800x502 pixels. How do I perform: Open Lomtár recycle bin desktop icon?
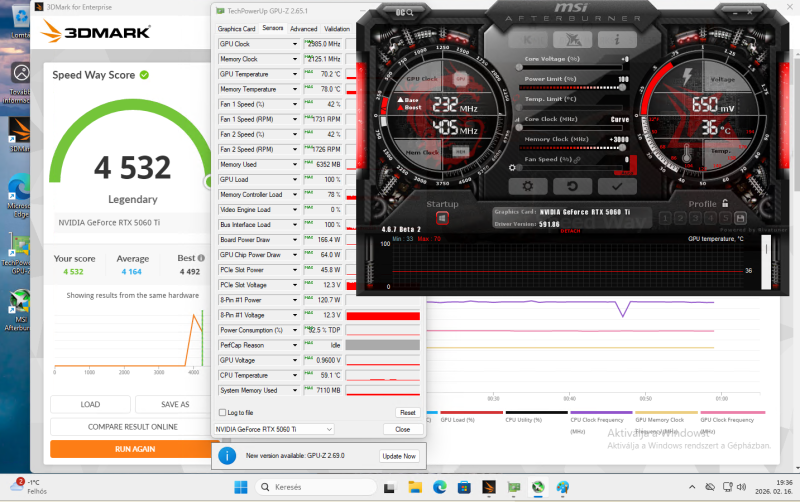tap(20, 22)
